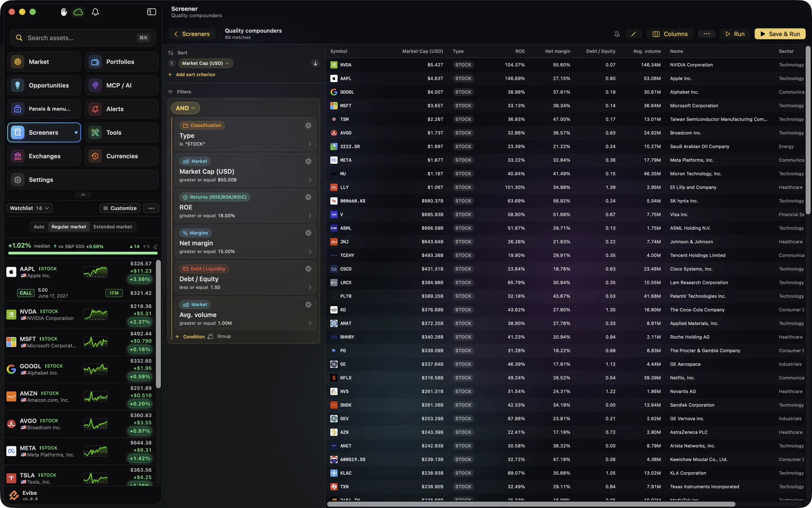Viewport: 812px width, 508px height.
Task: Expand the Market Cap filter chevron
Action: (x=310, y=180)
